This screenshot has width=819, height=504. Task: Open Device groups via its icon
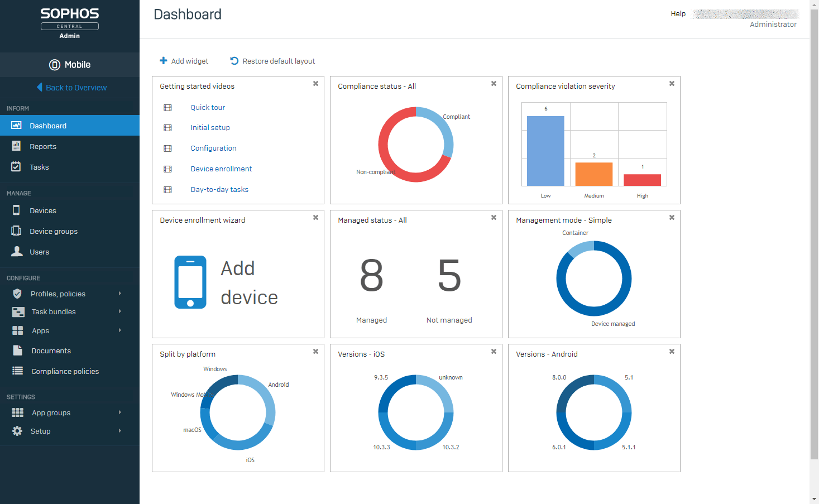pos(17,231)
